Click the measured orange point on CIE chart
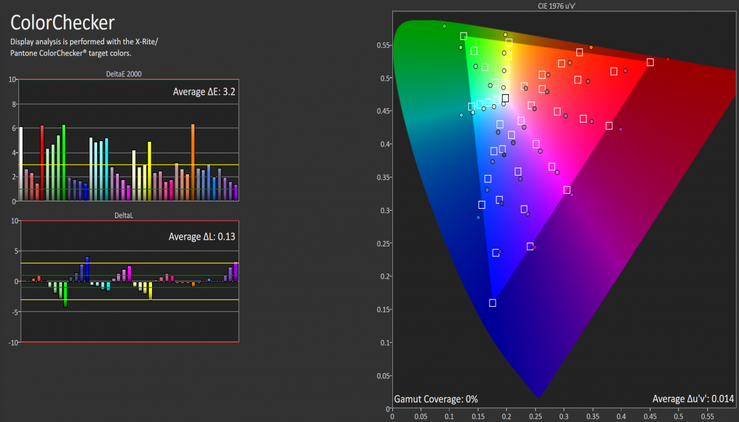Viewport: 739px width, 422px height. point(591,48)
